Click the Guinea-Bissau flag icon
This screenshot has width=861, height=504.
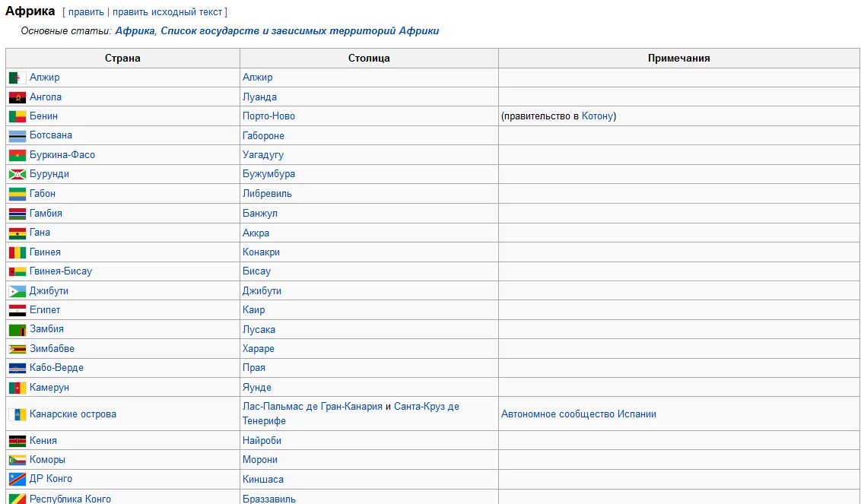pos(17,272)
